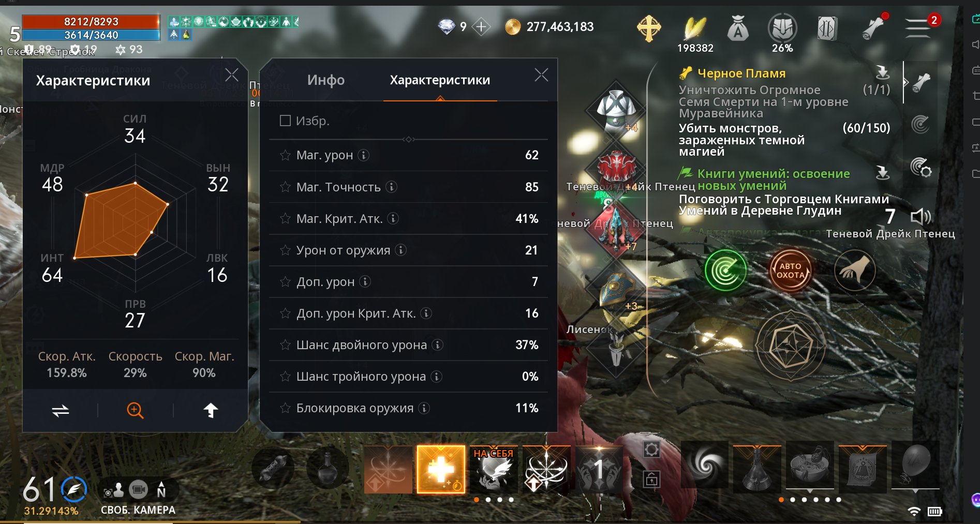The image size is (980, 524).
Task: Toggle the Избр. checkbox
Action: [x=285, y=121]
